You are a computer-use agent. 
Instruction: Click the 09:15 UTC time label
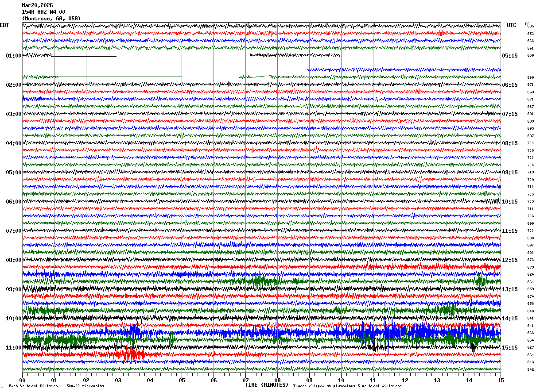point(510,173)
